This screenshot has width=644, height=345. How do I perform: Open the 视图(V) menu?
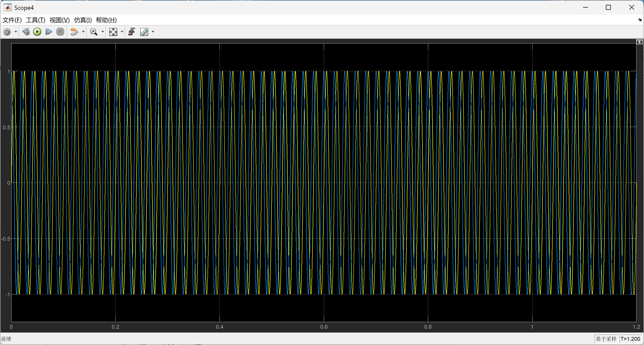pos(60,20)
